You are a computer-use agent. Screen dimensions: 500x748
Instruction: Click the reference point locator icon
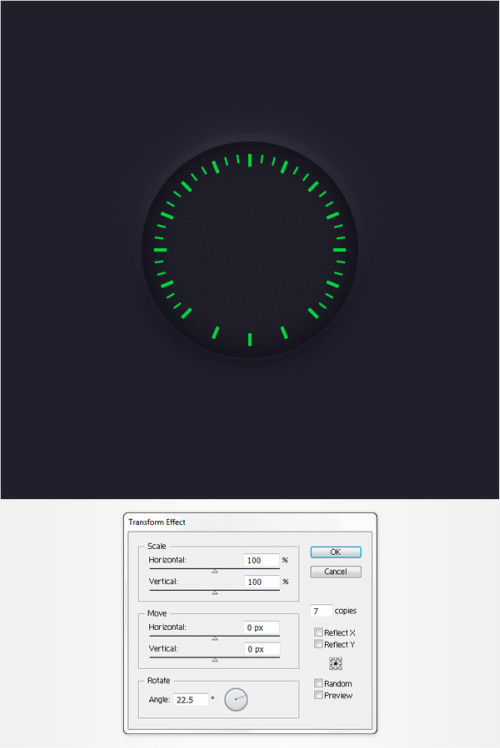[335, 664]
